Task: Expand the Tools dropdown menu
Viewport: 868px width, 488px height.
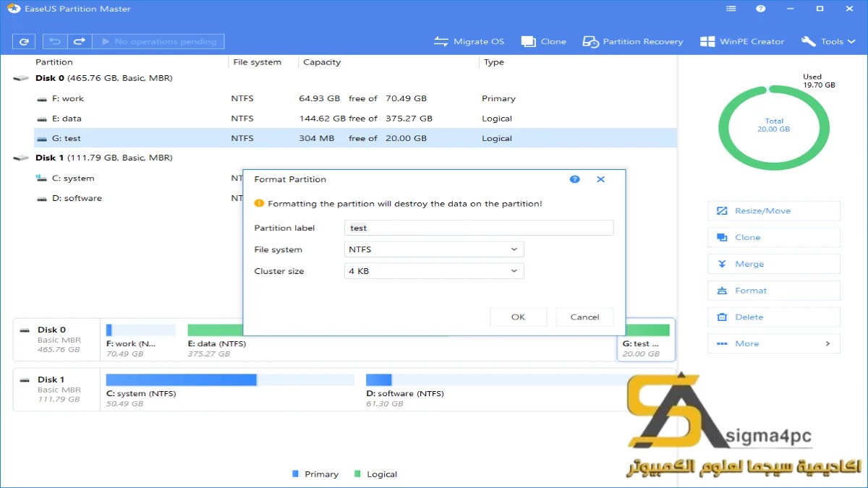Action: [827, 41]
